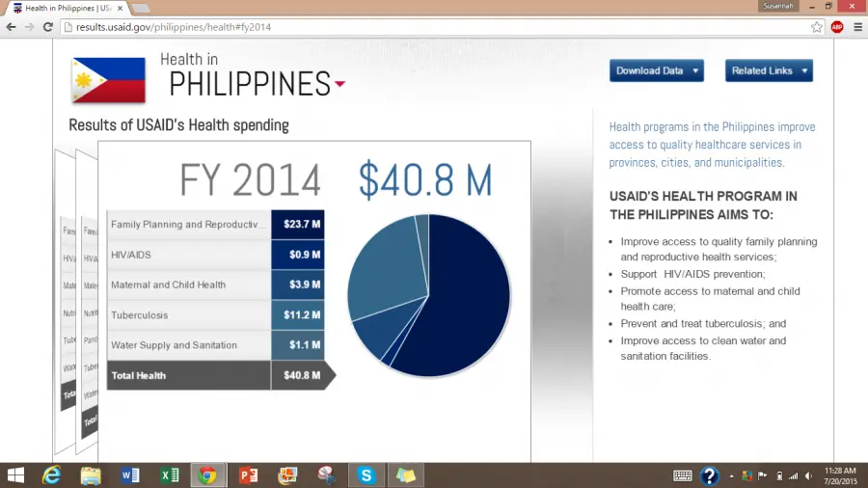Image resolution: width=868 pixels, height=488 pixels.
Task: Click the $23.7 M value swatch
Action: [298, 224]
